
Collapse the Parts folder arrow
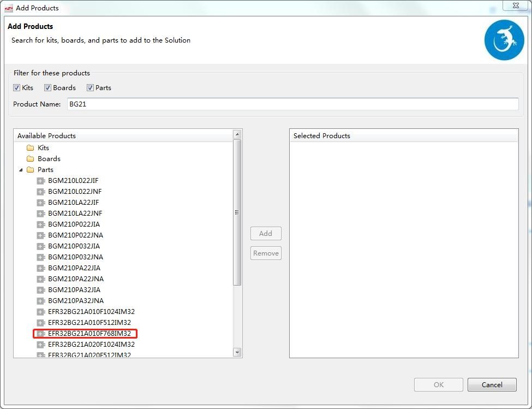[x=21, y=170]
